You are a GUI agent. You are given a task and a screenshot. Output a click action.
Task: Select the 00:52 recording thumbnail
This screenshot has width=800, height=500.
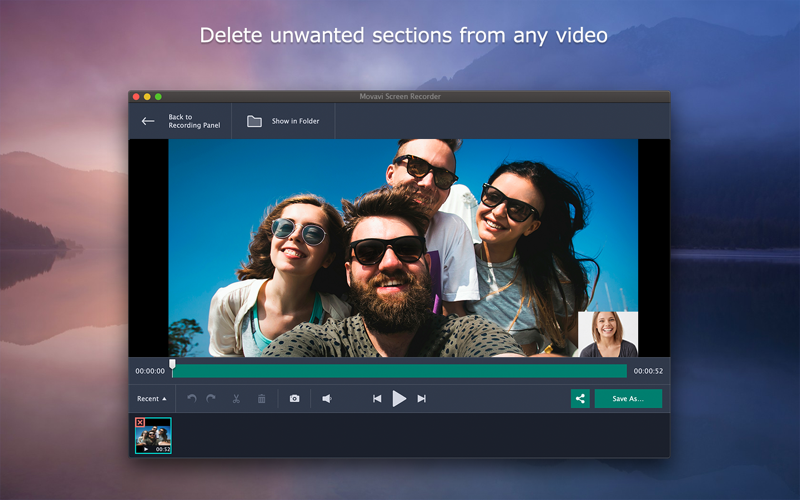[x=153, y=436]
